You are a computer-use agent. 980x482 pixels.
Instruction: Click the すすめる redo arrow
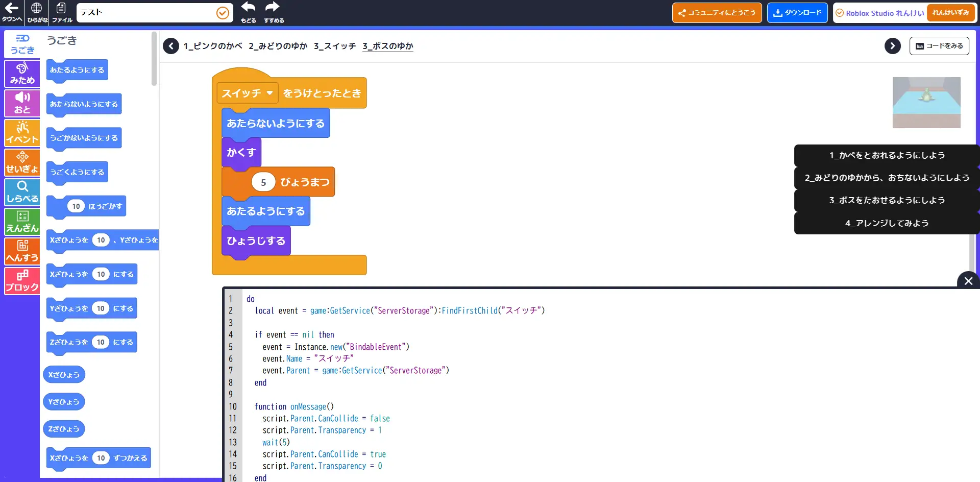click(273, 12)
